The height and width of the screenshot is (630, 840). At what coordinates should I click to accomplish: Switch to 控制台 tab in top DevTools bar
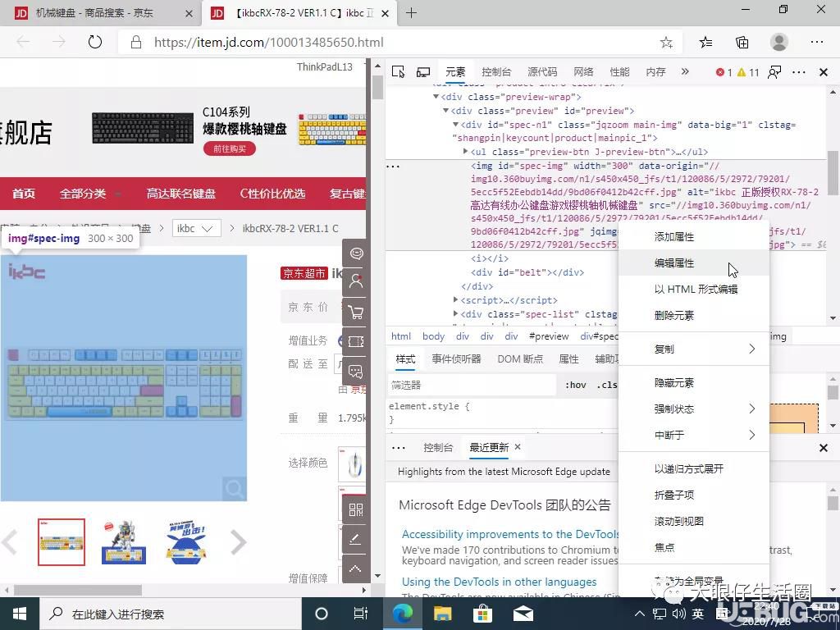click(x=496, y=72)
